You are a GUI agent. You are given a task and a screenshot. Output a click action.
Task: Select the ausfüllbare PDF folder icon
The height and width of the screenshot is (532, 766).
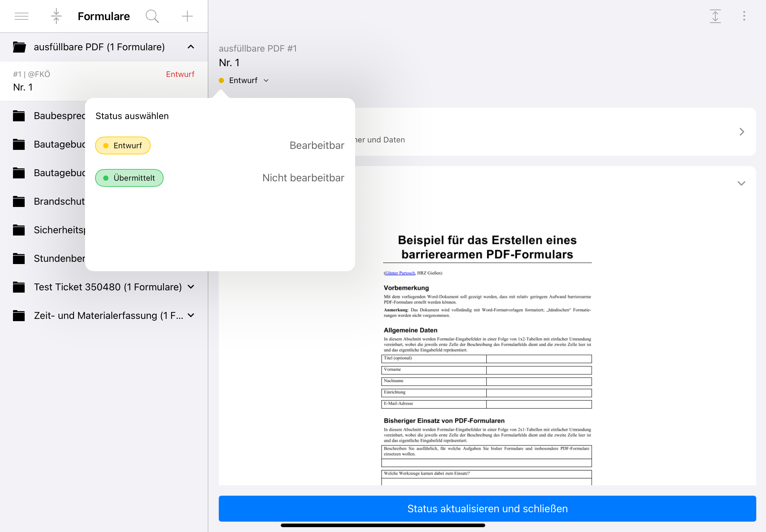pos(19,47)
